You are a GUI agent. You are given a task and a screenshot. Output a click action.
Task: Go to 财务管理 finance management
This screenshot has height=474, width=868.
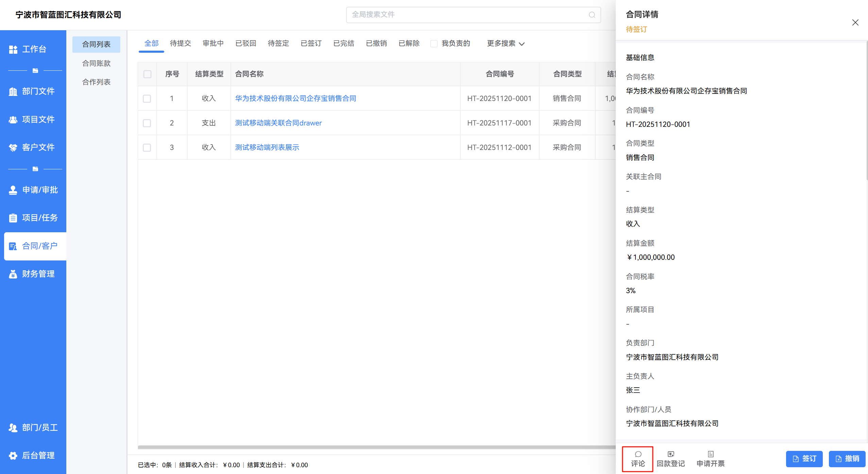[33, 274]
